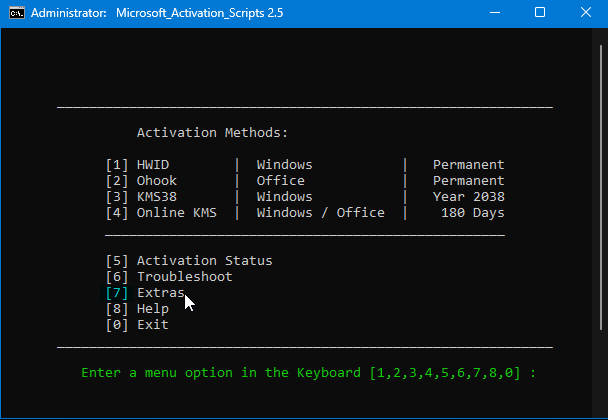The image size is (608, 420).
Task: Select the [3] KMS38 option
Action: pos(142,197)
